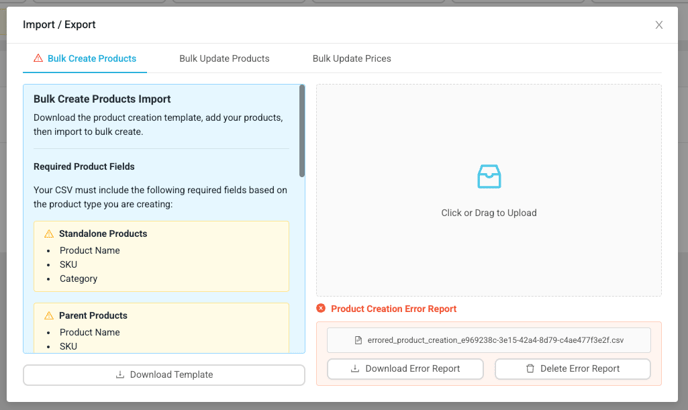
Task: Open the Bulk Update Prices tab
Action: [351, 59]
